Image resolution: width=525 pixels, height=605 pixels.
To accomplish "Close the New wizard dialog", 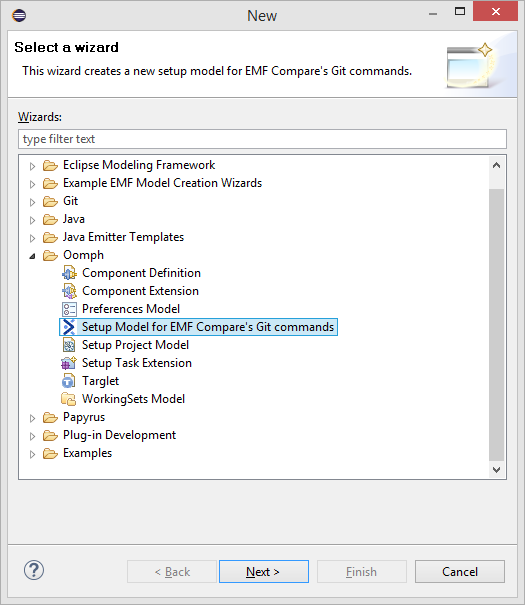I will click(x=495, y=12).
